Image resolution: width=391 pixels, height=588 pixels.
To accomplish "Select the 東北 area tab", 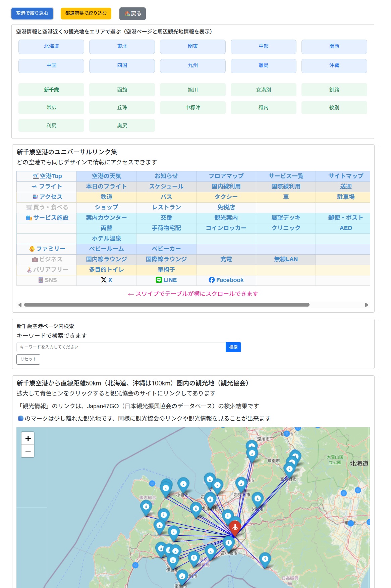I will 122,47.
